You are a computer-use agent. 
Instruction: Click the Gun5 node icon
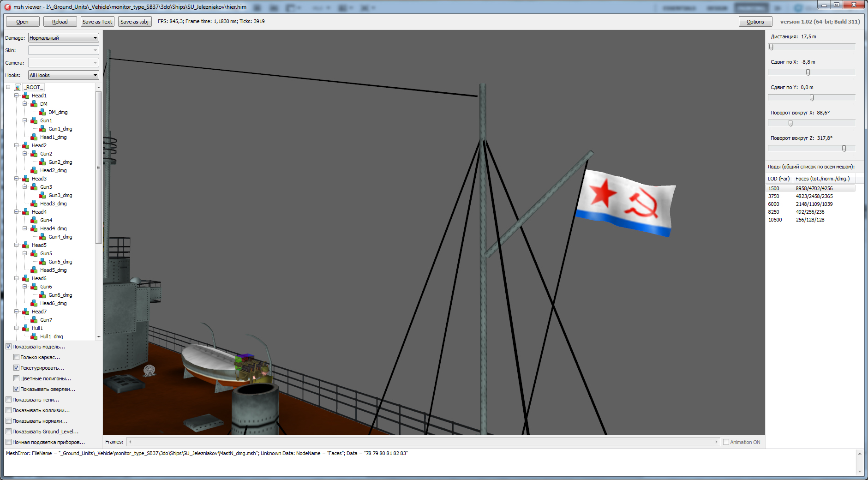click(34, 253)
